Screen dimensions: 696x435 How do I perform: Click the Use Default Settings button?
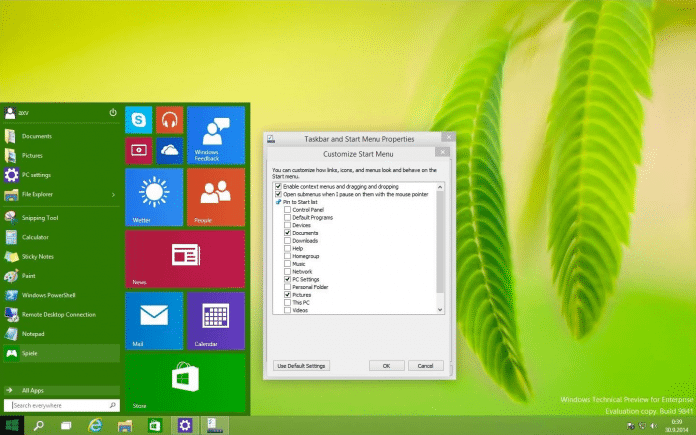click(x=300, y=366)
